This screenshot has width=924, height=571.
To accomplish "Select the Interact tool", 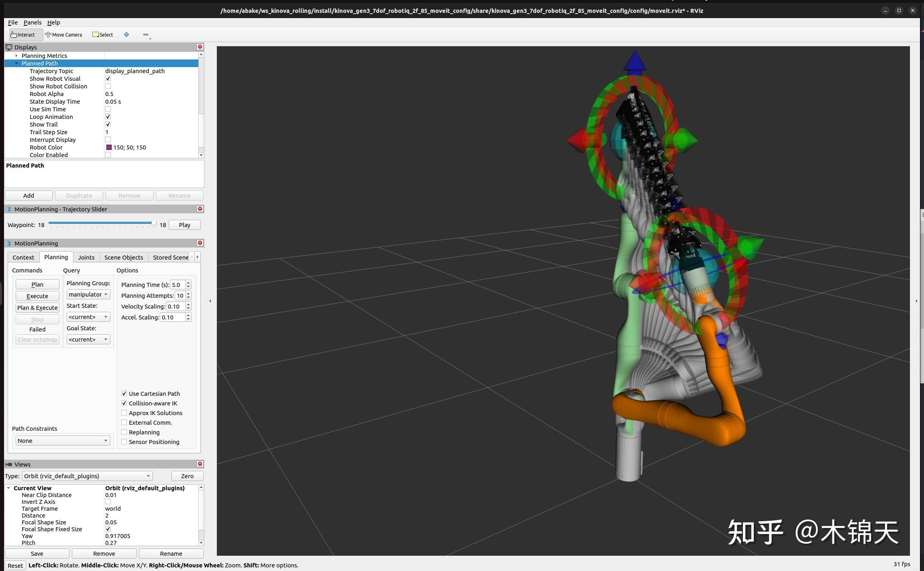I will click(22, 35).
